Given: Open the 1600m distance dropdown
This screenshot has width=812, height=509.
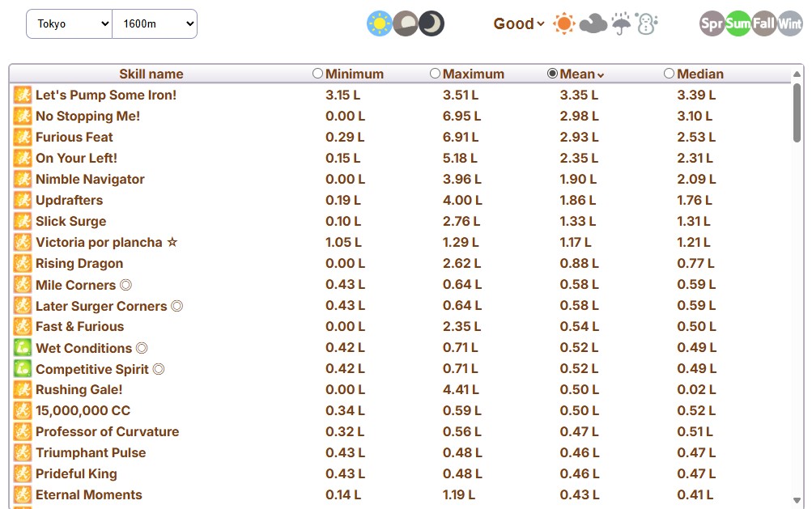Looking at the screenshot, I should [x=155, y=23].
